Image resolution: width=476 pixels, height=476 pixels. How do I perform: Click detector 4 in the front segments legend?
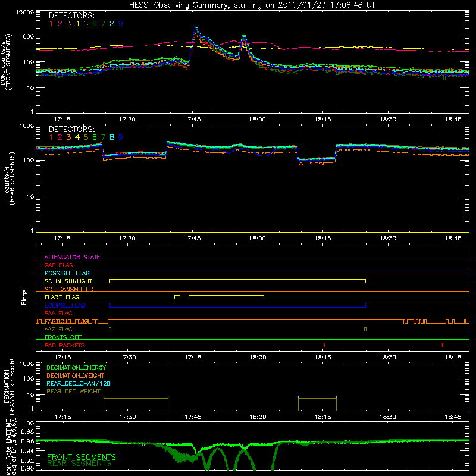tap(77, 24)
